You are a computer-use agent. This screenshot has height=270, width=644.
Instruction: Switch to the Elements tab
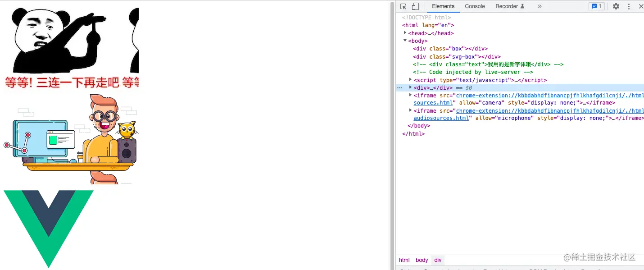coord(443,6)
